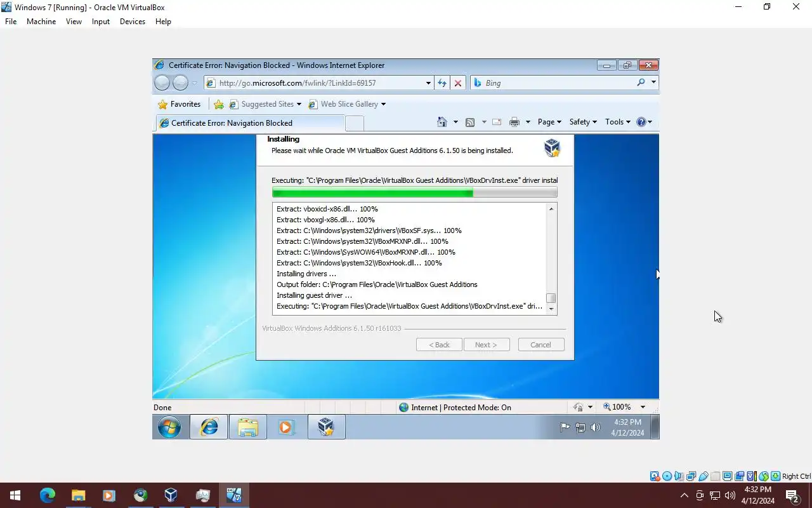This screenshot has width=812, height=508.
Task: Open the File menu in VirtualBox
Action: point(11,21)
